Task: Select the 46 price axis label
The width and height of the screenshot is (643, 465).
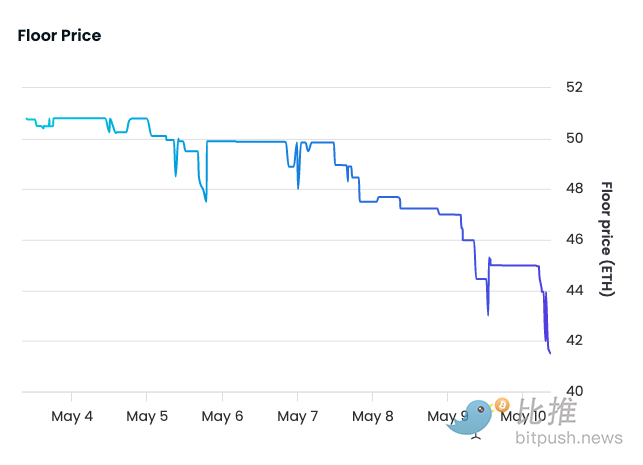Action: [574, 240]
